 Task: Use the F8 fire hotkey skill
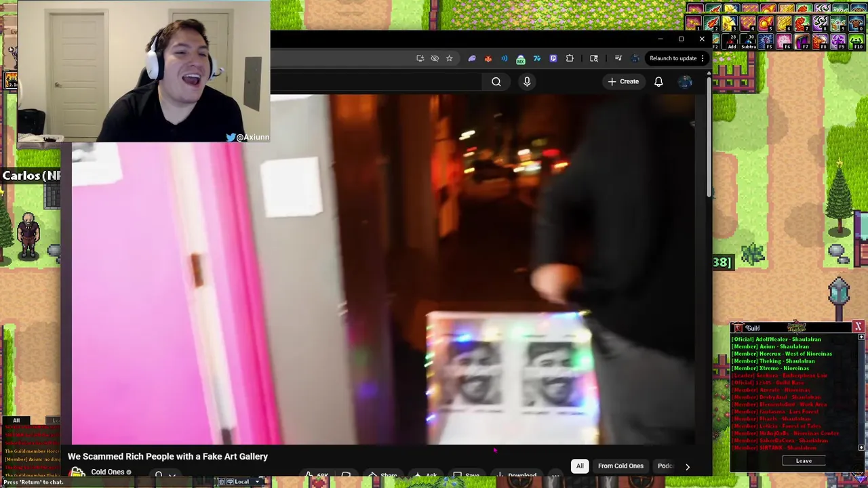pos(820,41)
